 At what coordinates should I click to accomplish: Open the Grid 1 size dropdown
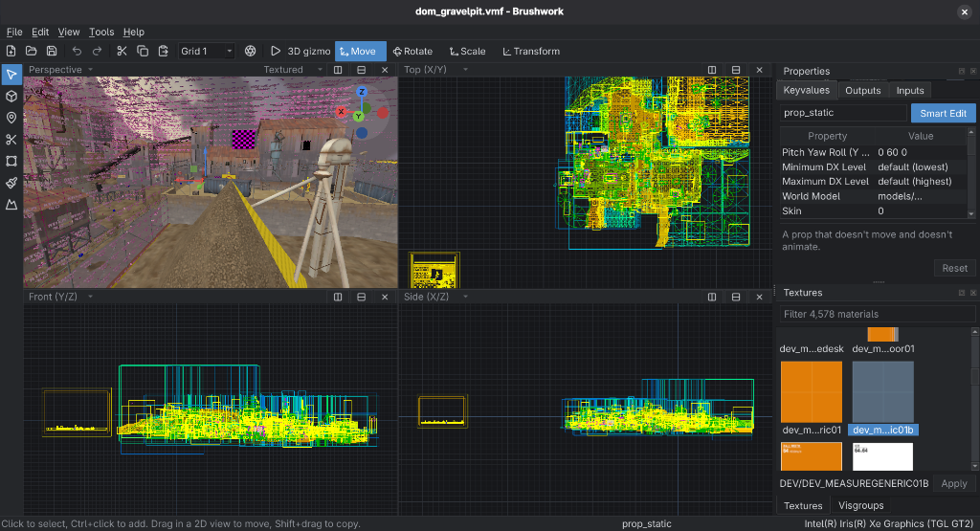click(207, 52)
